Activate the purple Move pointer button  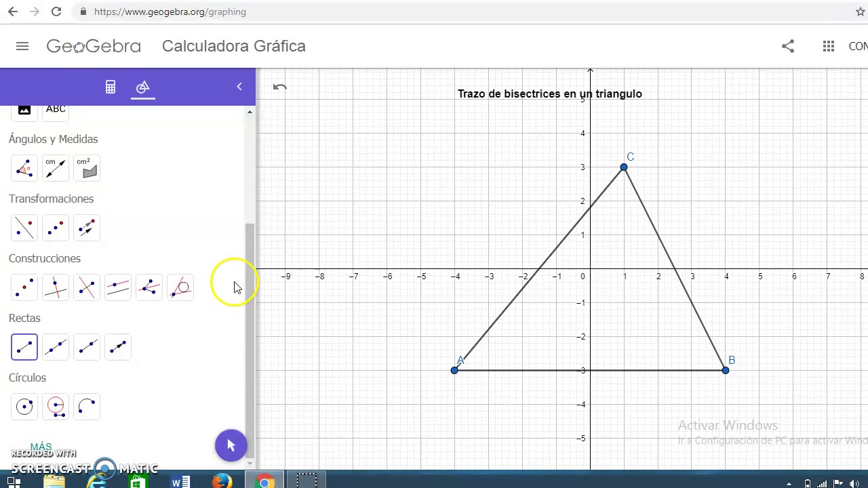click(231, 445)
